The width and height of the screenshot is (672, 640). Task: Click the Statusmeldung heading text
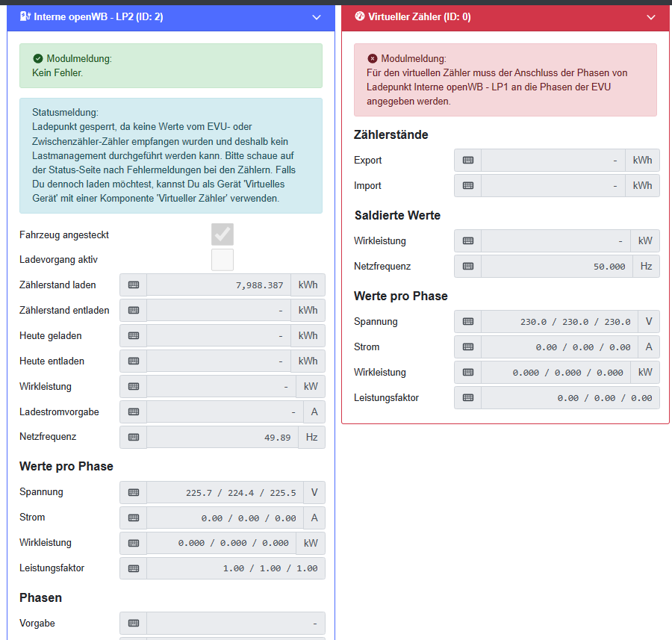65,112
